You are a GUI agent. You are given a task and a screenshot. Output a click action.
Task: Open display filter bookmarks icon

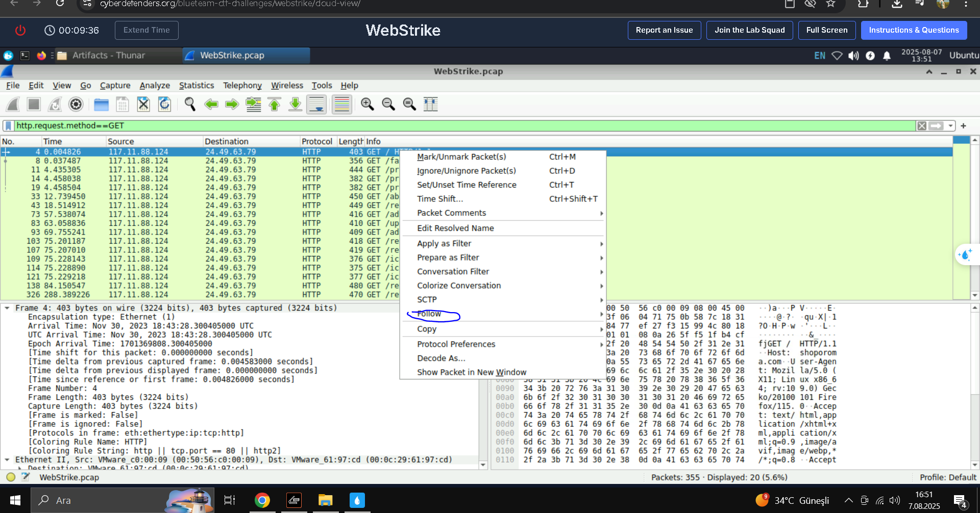click(x=8, y=126)
